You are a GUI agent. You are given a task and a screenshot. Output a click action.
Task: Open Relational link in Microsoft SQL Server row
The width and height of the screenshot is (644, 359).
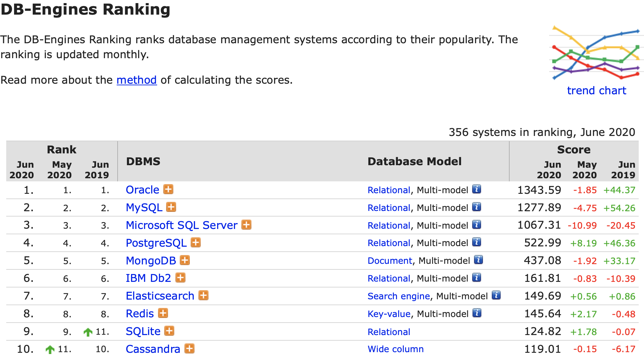pyautogui.click(x=389, y=226)
